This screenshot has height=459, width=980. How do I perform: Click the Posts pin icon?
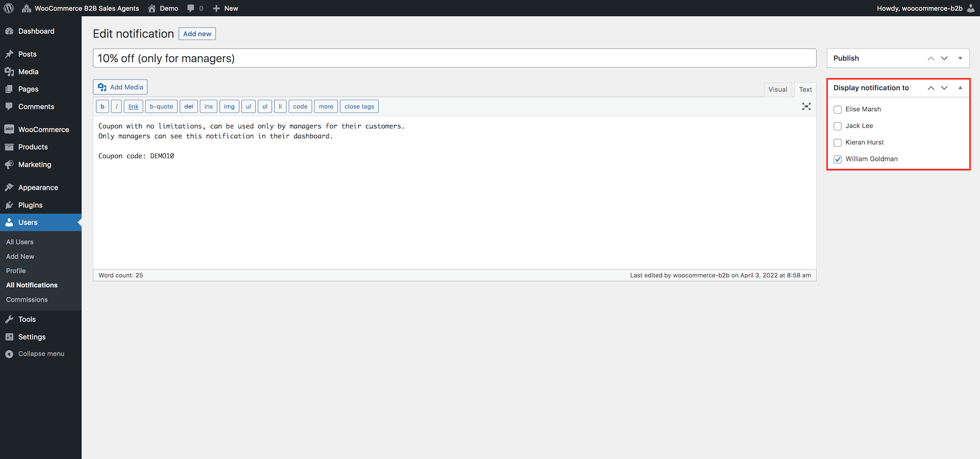9,54
